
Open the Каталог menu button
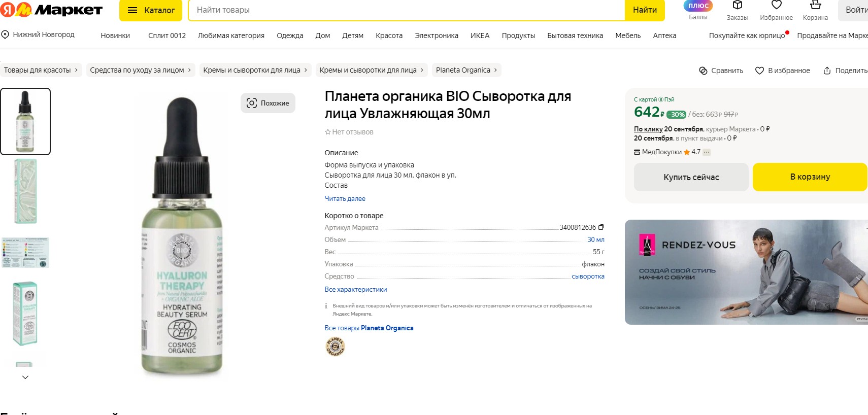pyautogui.click(x=151, y=10)
